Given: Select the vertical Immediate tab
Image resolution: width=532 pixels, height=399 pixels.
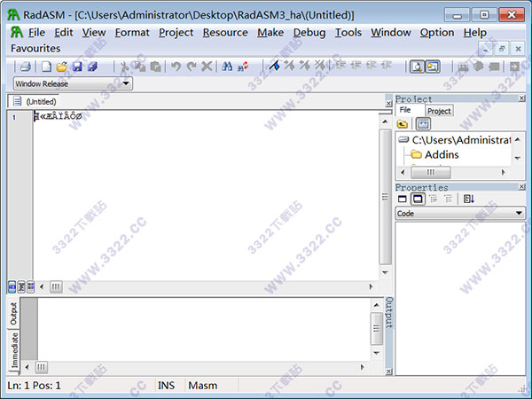Looking at the screenshot, I should (13, 350).
